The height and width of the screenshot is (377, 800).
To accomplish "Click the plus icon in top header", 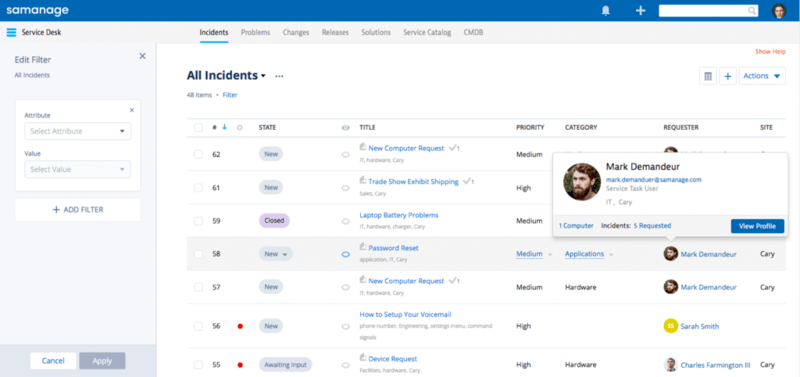I will coord(640,11).
